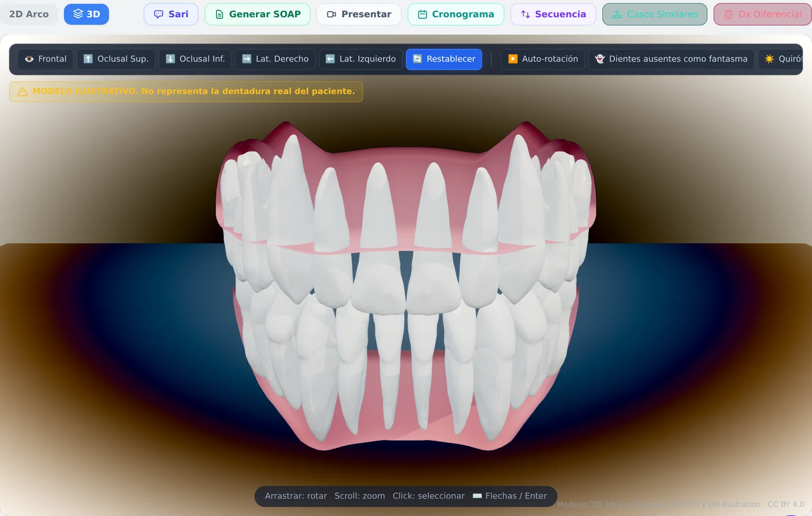812x516 pixels.
Task: Show Lat. Derecho view
Action: [275, 59]
